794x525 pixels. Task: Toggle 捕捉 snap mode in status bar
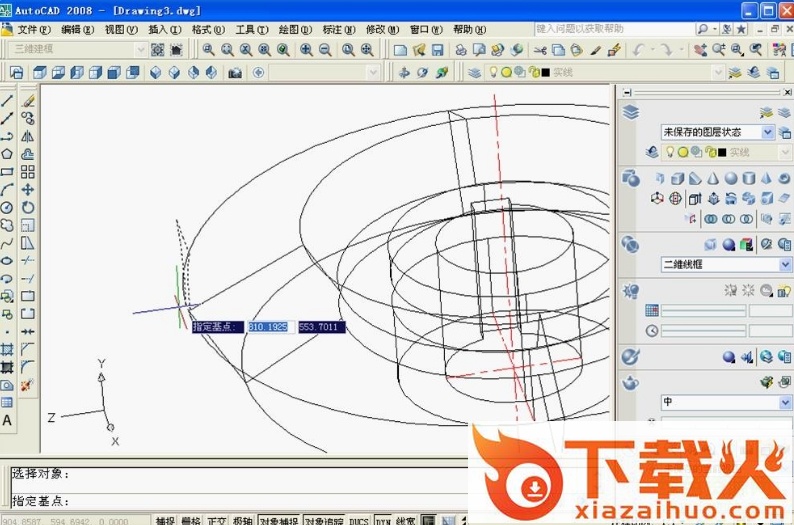point(165,520)
